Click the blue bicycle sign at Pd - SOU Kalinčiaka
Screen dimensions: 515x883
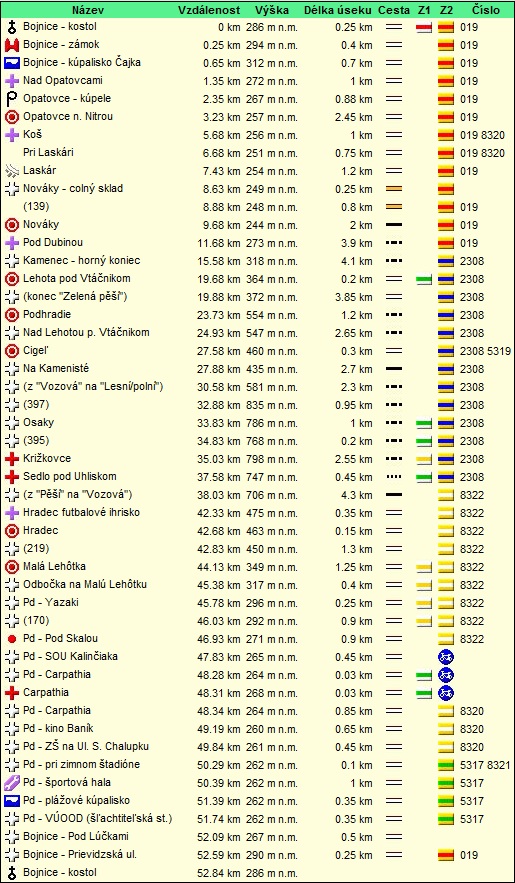coord(446,657)
